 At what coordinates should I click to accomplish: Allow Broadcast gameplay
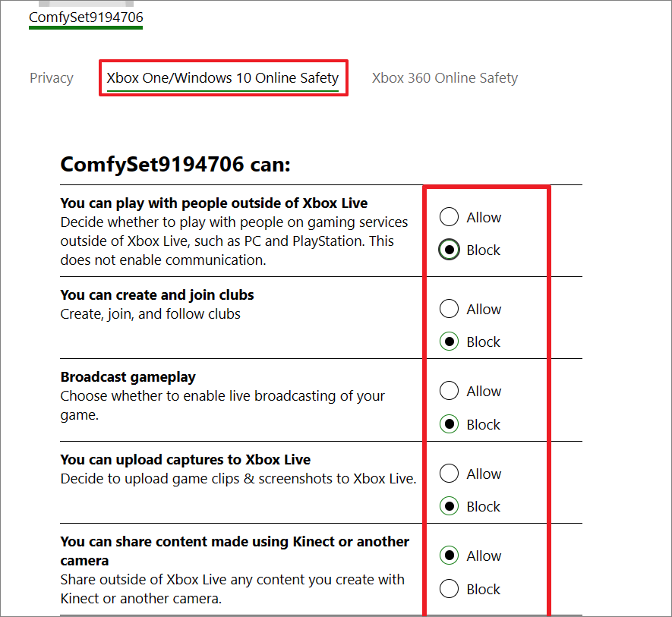coord(450,391)
